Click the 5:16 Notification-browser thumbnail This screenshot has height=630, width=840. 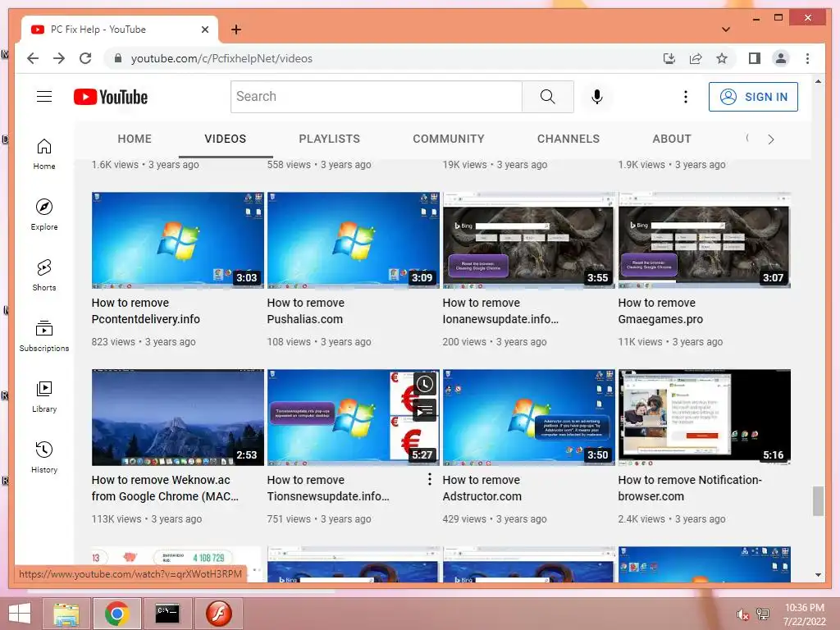705,418
